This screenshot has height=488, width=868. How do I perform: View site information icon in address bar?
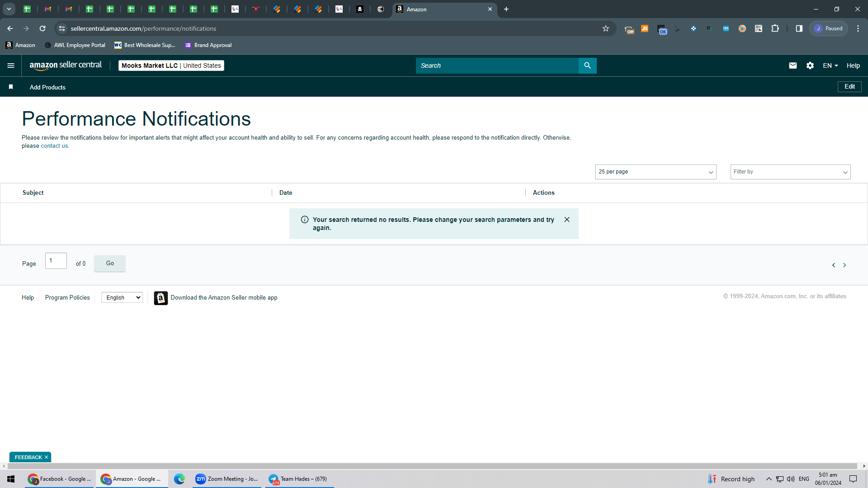(62, 28)
